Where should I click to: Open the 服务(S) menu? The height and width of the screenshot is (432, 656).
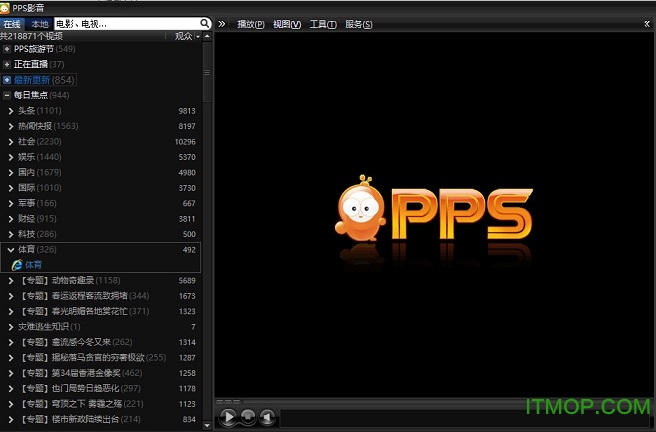(x=359, y=24)
